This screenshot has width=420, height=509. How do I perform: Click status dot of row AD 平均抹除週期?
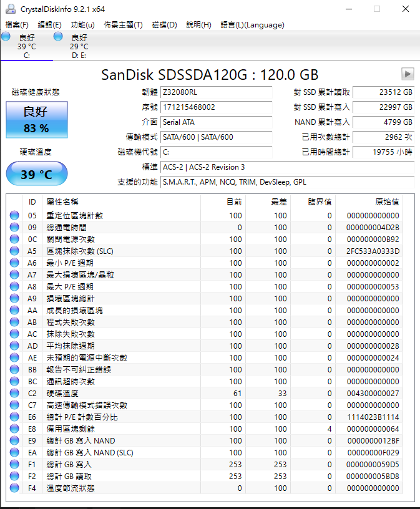14,346
